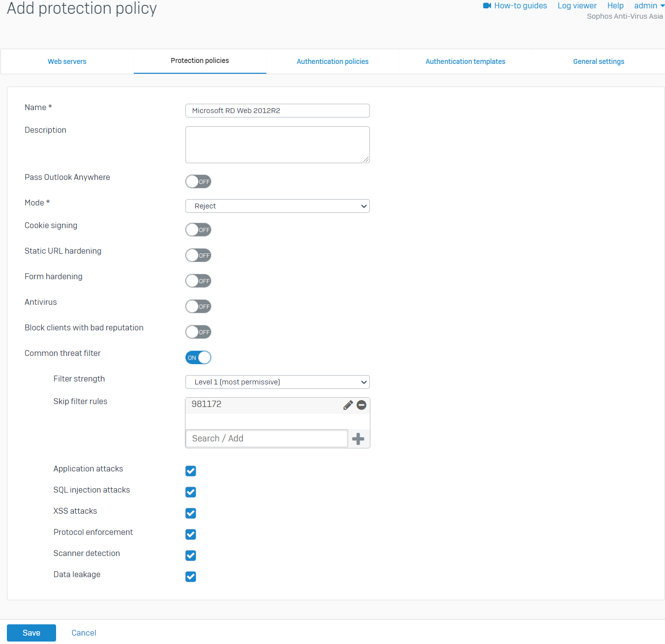Enable the Antivirus toggle

(x=198, y=306)
